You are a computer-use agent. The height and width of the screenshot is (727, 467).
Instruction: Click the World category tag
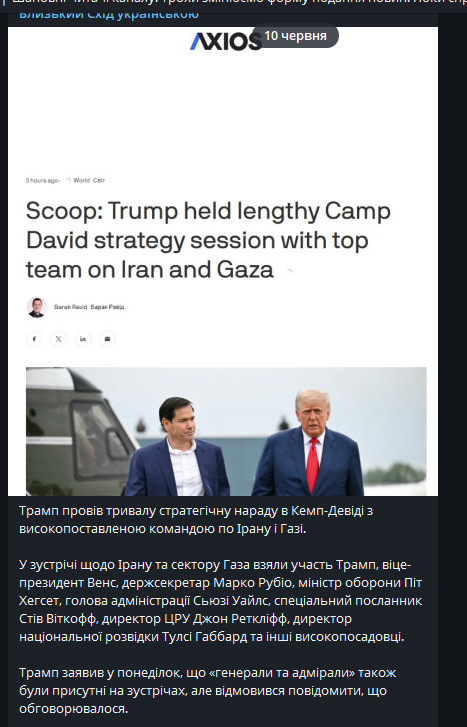(x=81, y=180)
